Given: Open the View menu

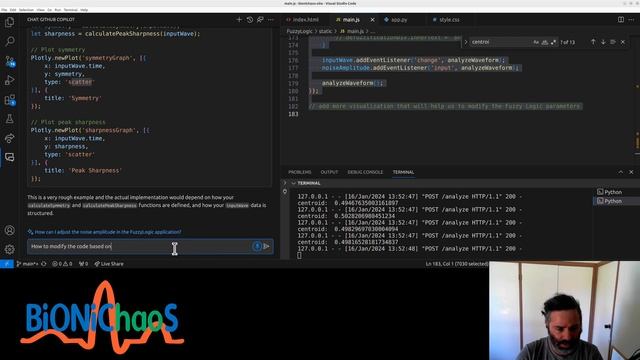Looking at the screenshot, I should tap(40, 9).
